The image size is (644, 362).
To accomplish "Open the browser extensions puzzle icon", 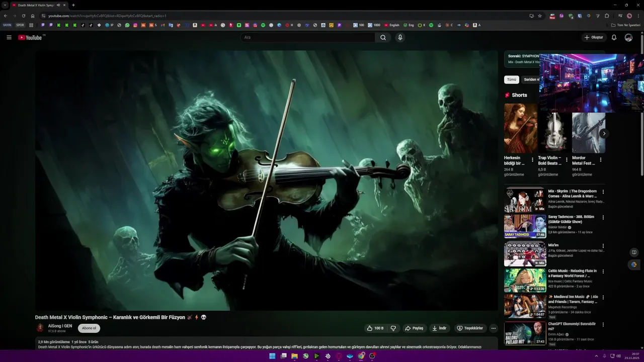I will [607, 16].
